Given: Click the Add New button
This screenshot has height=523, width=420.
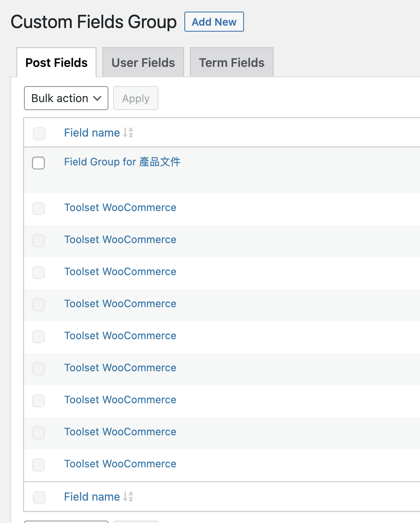Looking at the screenshot, I should point(214,22).
